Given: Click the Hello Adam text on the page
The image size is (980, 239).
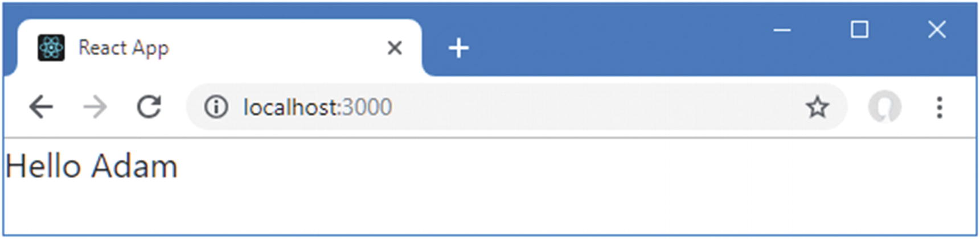Looking at the screenshot, I should point(92,166).
